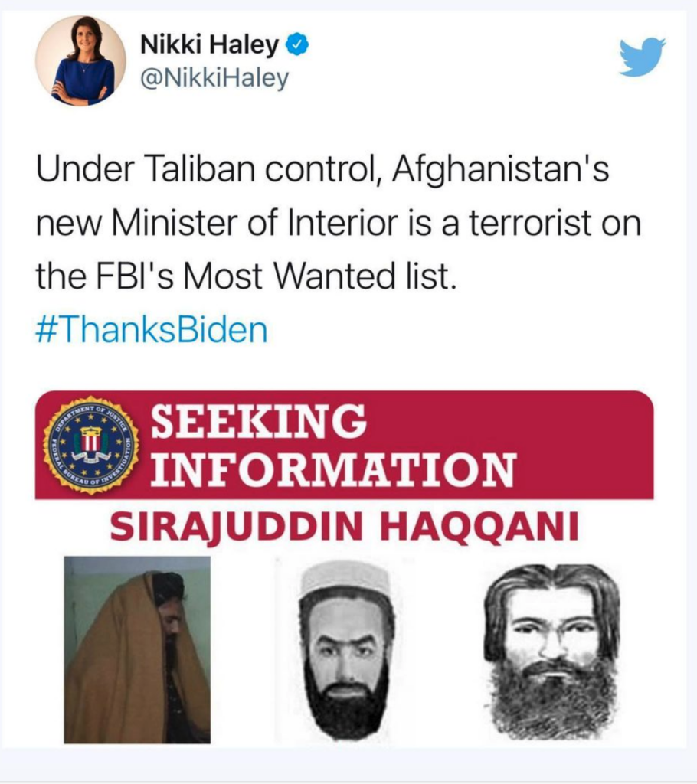Open sketch of long-haired bearded man
697x784 pixels.
pos(552,651)
